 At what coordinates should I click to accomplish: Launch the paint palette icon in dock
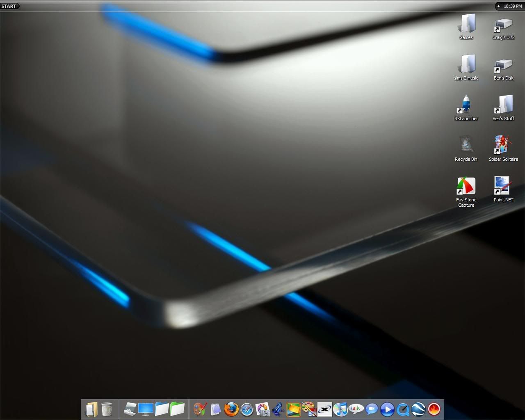point(200,409)
